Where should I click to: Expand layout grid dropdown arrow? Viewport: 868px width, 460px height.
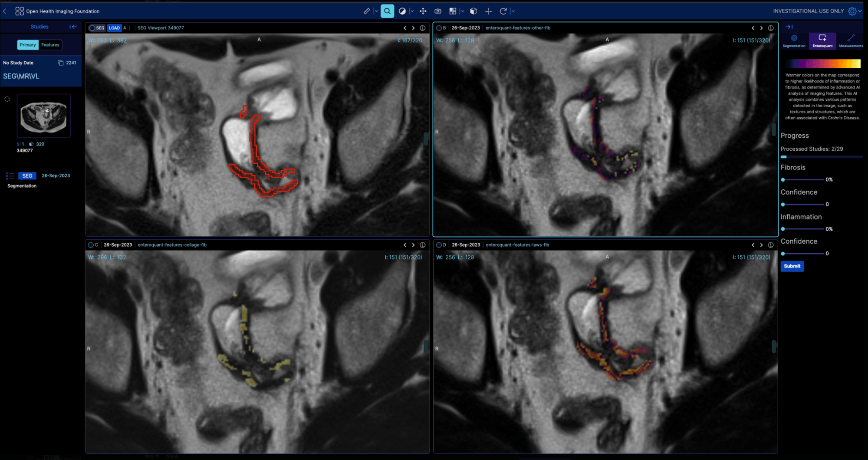(x=462, y=11)
